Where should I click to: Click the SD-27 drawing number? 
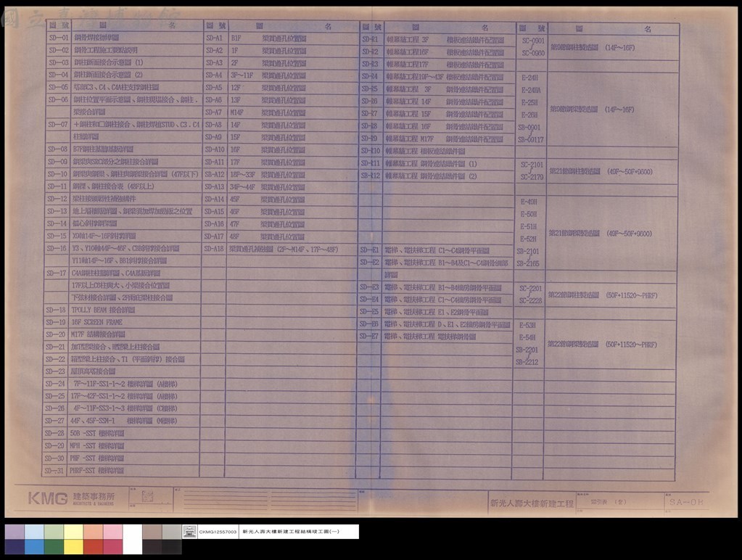[54, 420]
